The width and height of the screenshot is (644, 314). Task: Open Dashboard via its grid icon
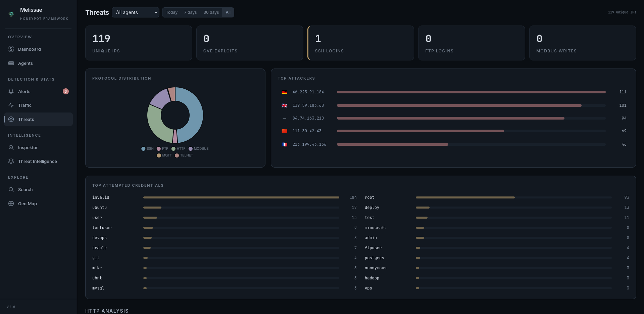[11, 49]
